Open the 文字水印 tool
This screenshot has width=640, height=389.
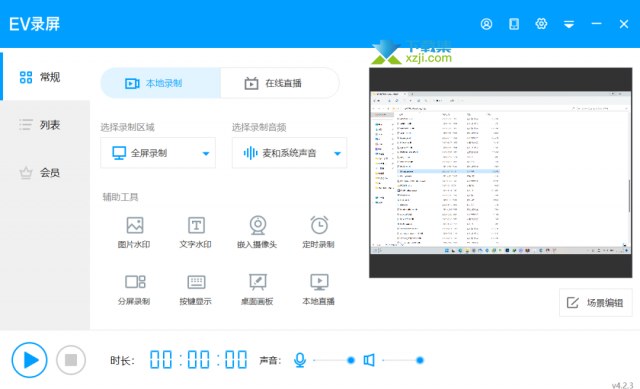coord(196,232)
